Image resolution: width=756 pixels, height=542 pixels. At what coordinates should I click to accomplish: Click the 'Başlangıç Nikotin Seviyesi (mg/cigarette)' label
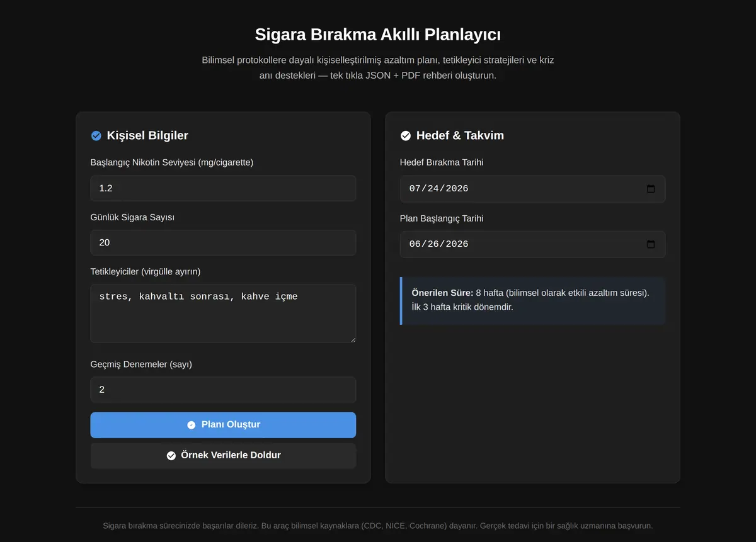click(x=172, y=162)
